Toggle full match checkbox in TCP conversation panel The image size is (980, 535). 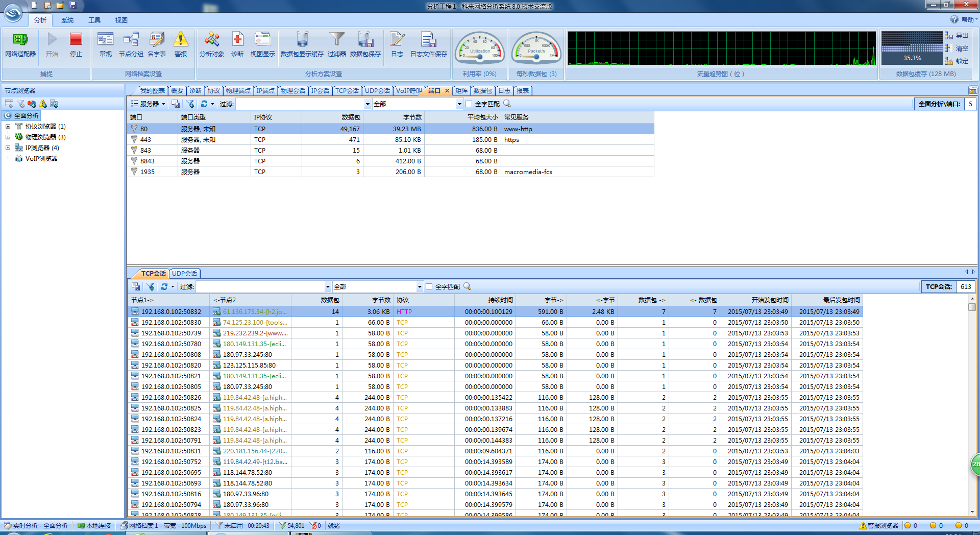(x=429, y=287)
